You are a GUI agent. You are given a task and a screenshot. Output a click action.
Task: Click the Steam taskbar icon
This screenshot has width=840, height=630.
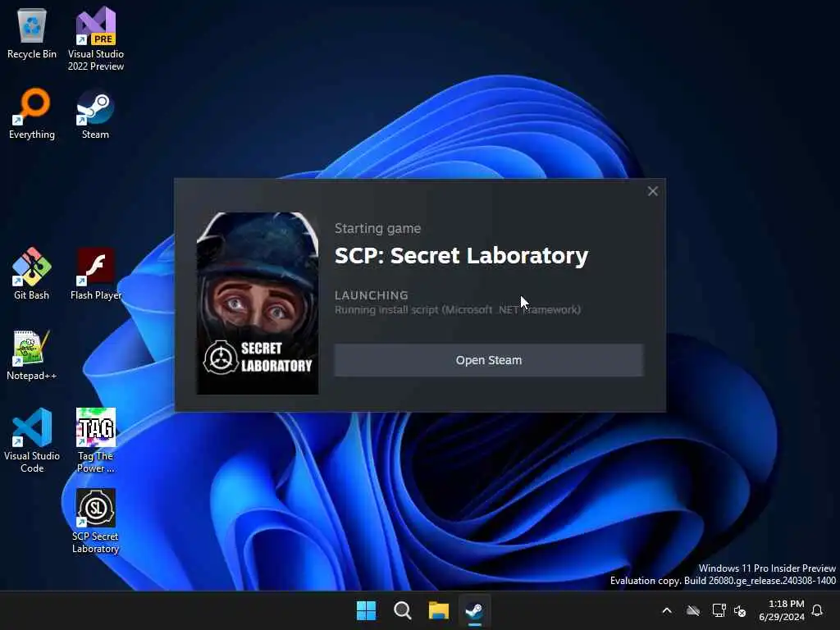tap(474, 610)
